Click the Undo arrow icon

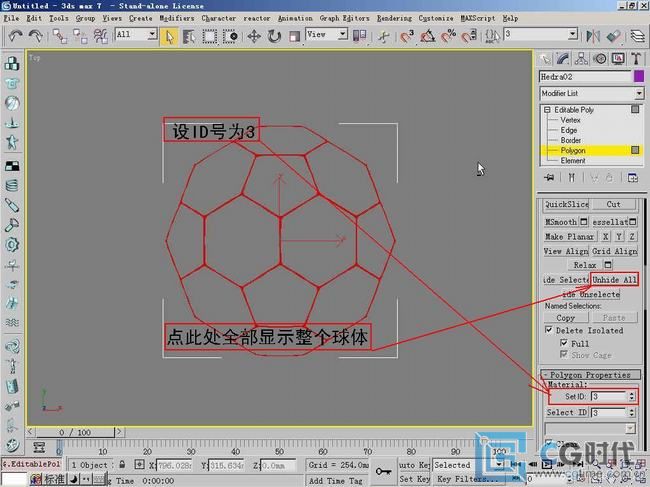16,36
